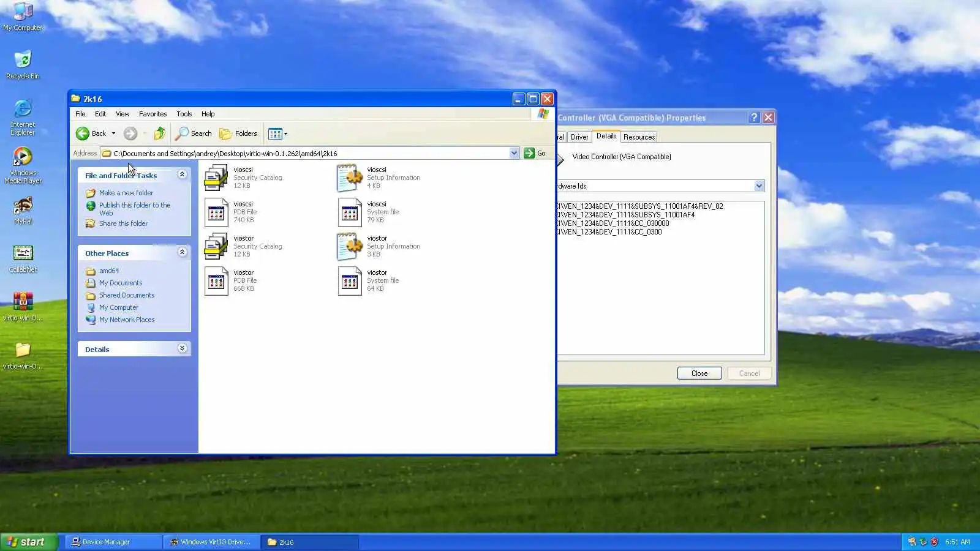The height and width of the screenshot is (551, 980).
Task: Go Back in the 2k16 window
Action: pos(91,133)
